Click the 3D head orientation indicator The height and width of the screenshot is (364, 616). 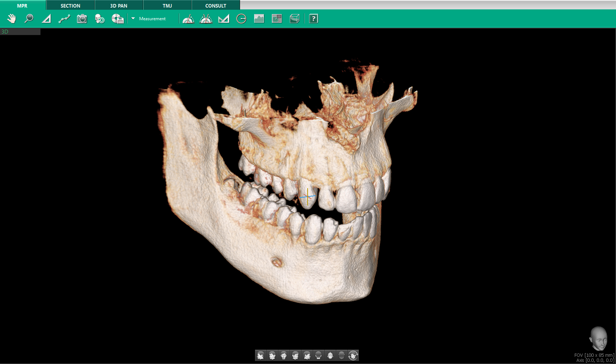[598, 338]
